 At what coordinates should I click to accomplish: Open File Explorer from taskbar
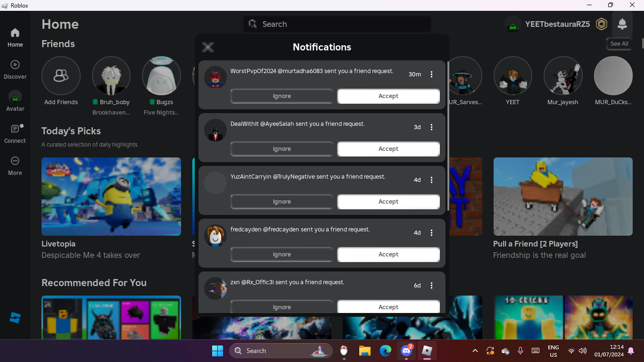(x=365, y=351)
